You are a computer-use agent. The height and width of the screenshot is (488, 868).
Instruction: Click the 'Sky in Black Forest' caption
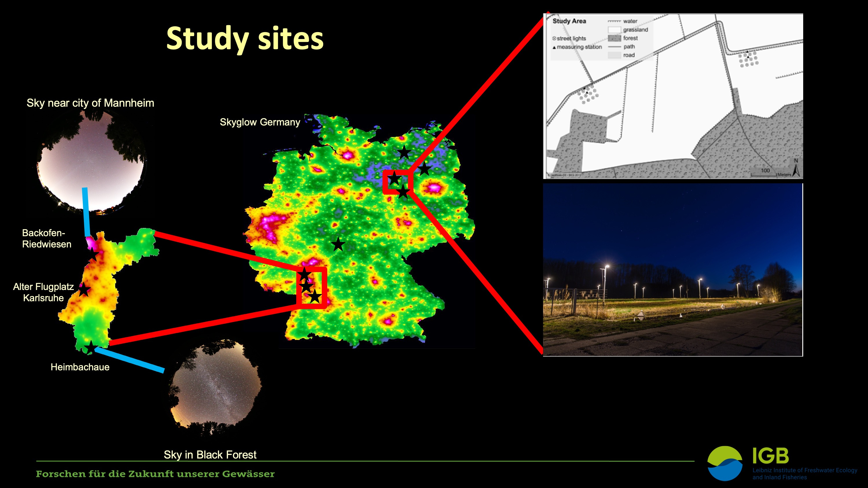[x=210, y=455]
